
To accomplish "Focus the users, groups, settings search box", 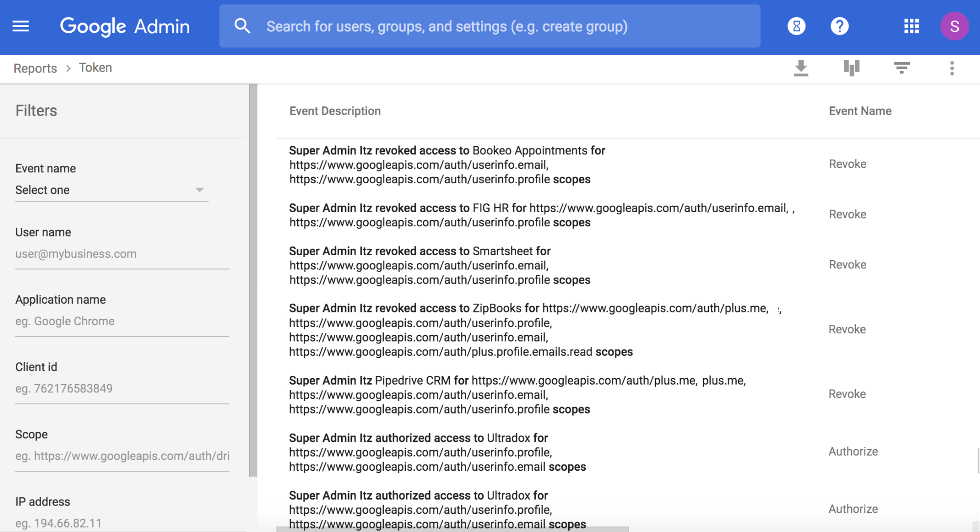I will pyautogui.click(x=489, y=26).
